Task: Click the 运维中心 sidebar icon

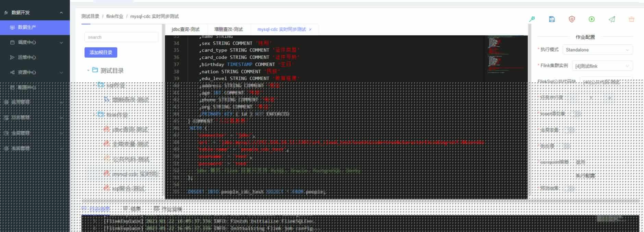Action: 12,57
